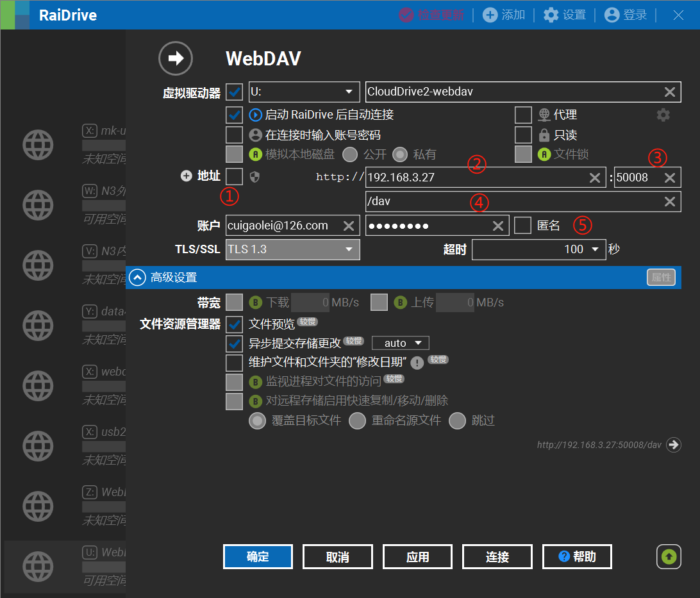Select rename source file radio button
This screenshot has width=700, height=598.
pyautogui.click(x=358, y=420)
